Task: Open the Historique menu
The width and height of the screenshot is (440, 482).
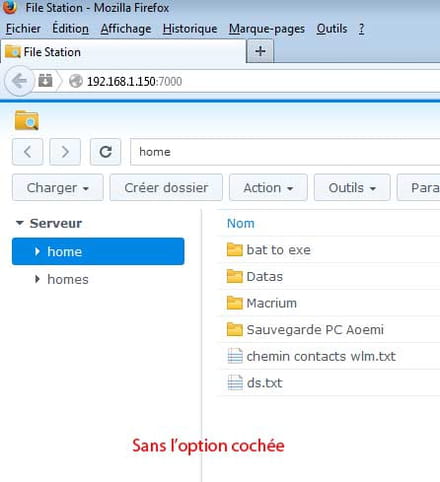Action: click(x=190, y=29)
